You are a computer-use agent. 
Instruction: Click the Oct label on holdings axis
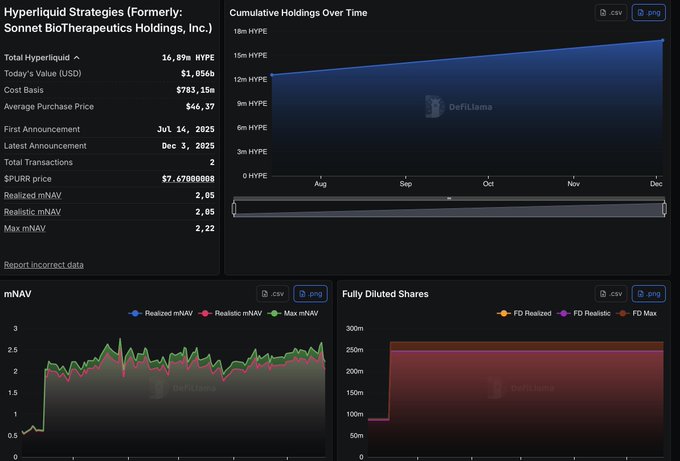(488, 184)
